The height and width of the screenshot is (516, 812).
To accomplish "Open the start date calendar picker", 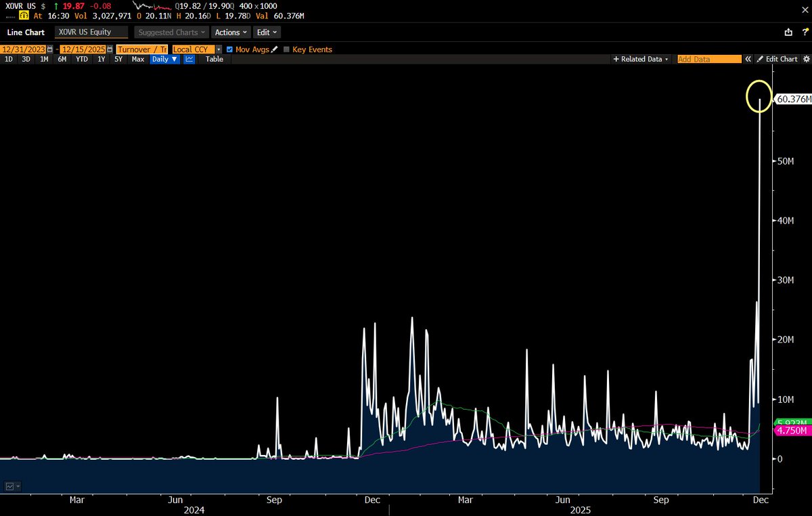I will click(x=50, y=49).
